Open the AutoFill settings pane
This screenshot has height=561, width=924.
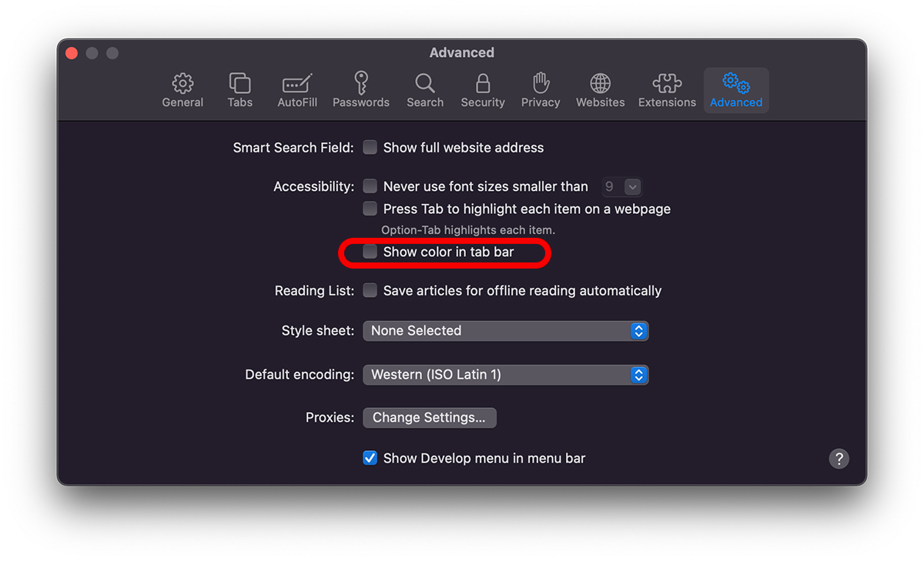point(297,90)
